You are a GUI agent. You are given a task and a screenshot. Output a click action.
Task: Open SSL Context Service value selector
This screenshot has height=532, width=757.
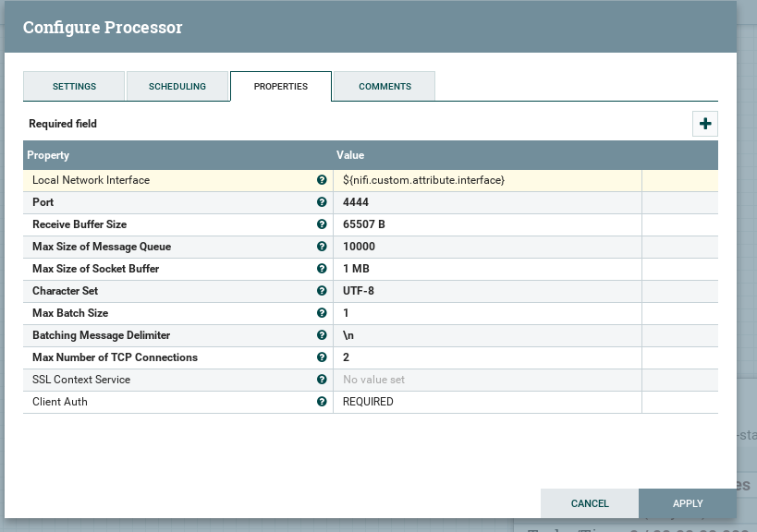486,380
